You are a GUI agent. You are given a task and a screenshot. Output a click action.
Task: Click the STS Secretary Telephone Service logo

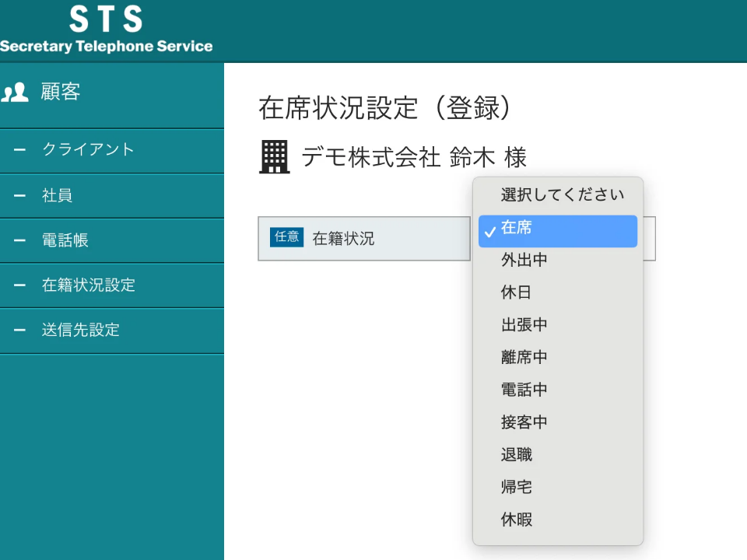coord(106,31)
